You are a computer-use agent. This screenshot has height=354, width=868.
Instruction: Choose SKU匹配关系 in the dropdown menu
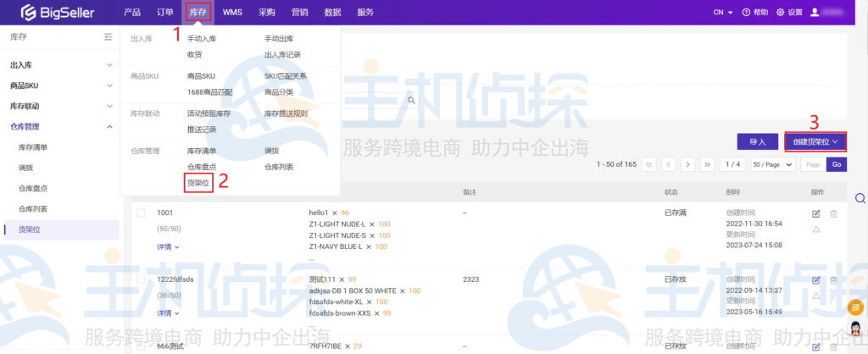tap(286, 76)
